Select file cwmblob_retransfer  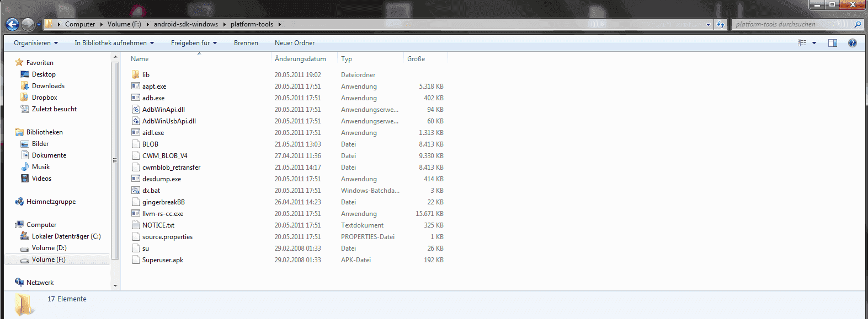tap(171, 167)
